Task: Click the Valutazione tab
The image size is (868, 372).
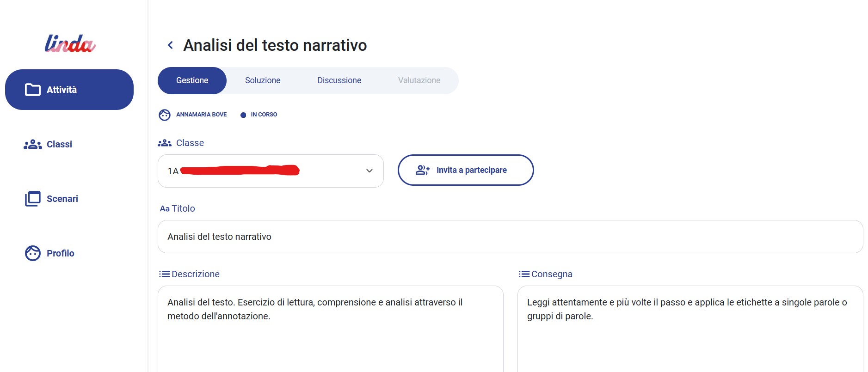Action: [419, 80]
